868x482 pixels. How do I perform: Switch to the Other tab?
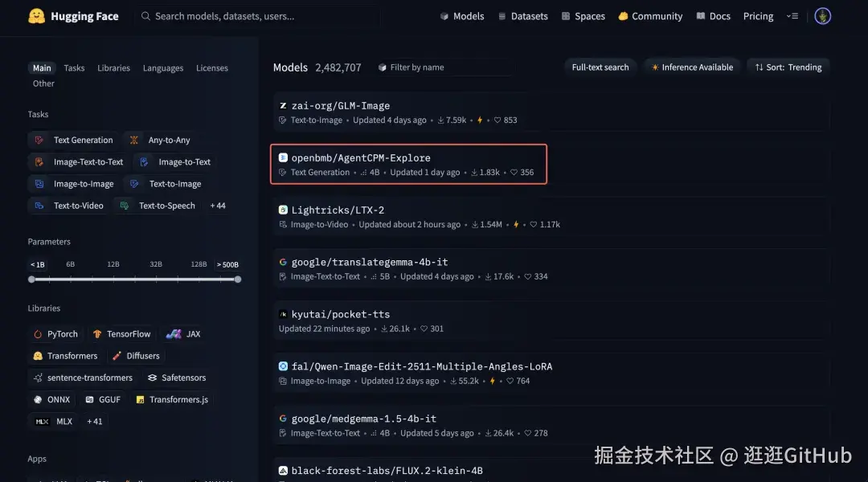pos(43,83)
